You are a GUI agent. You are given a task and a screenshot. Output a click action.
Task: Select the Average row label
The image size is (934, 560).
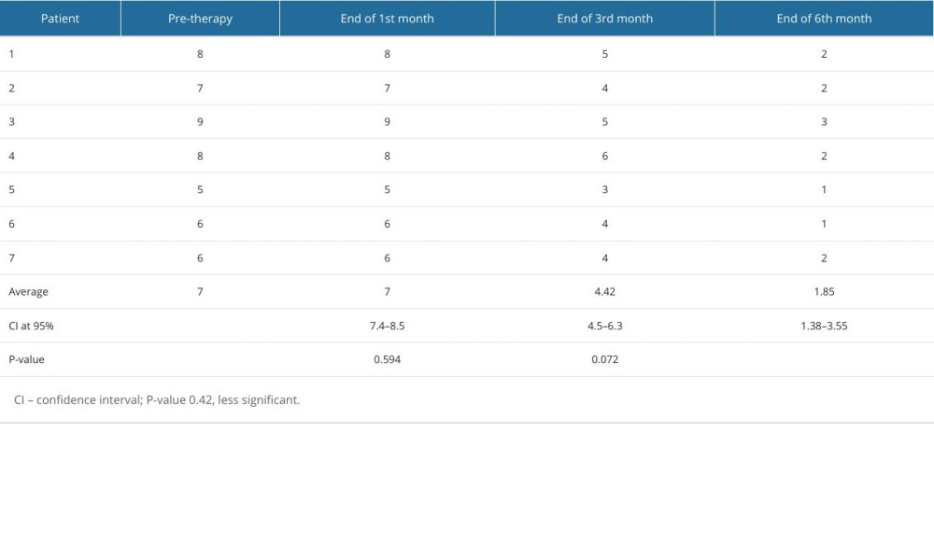pos(29,291)
